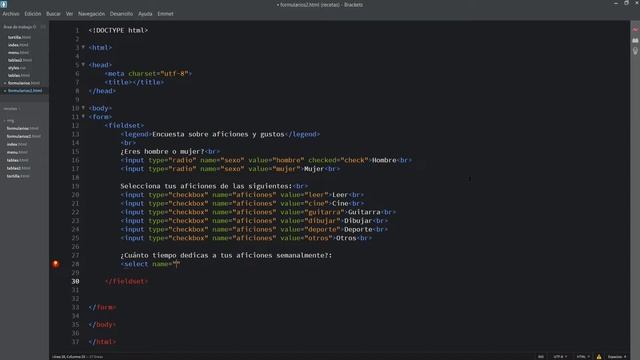Open tortilla.html in project tree
The height and width of the screenshot is (360, 640).
pos(18,176)
